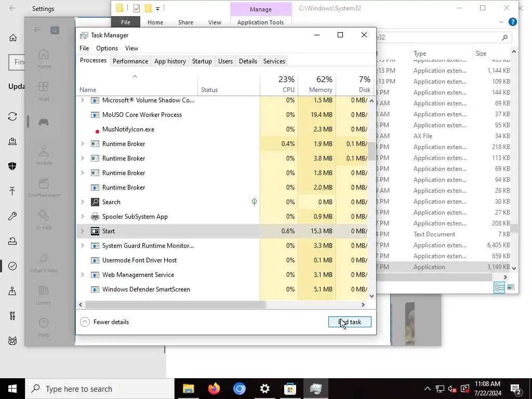This screenshot has width=532, height=399.
Task: Click the search magnifier in File Explorer
Action: pos(504,37)
